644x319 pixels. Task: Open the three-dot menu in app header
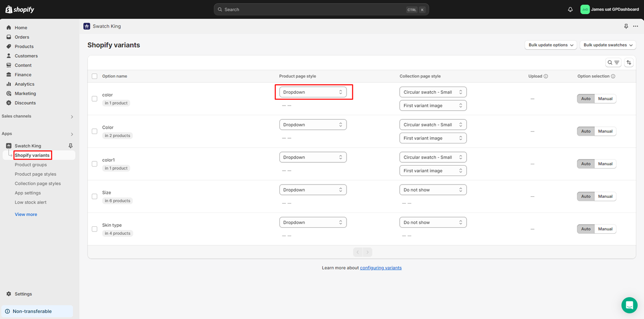635,27
